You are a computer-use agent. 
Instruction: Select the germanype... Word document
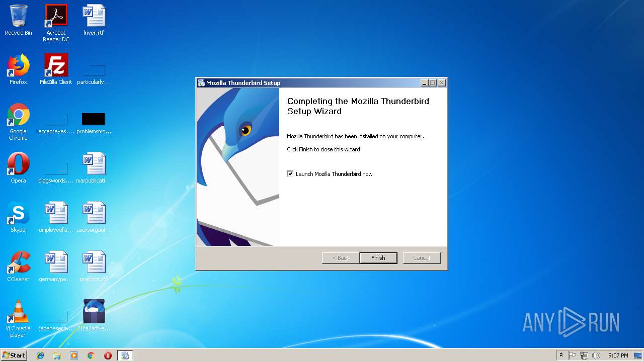coord(56,266)
